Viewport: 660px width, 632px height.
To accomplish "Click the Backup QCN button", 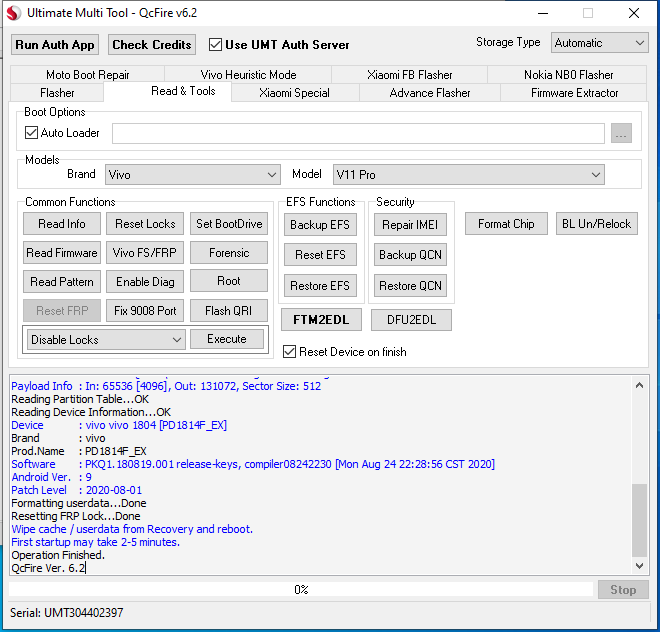I will click(410, 255).
